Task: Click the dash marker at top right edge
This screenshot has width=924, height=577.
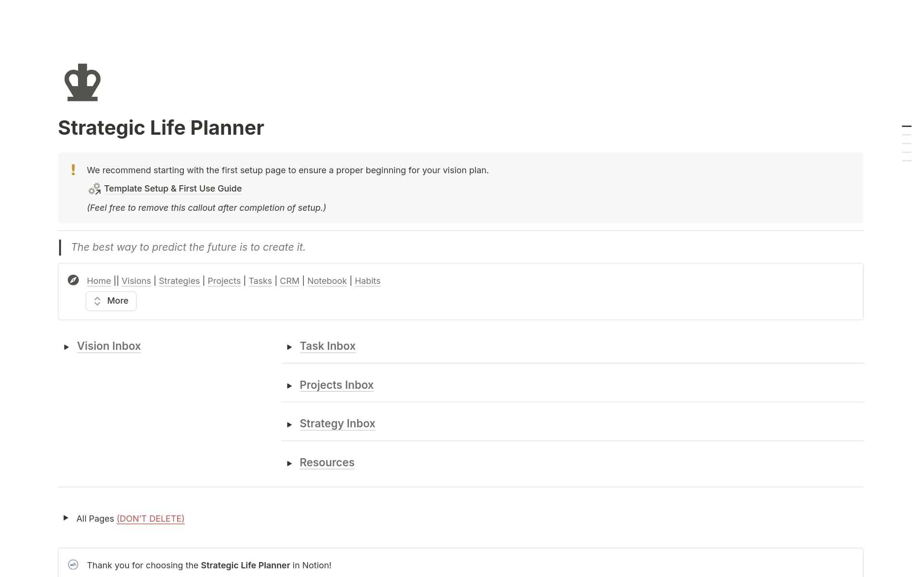Action: (907, 126)
